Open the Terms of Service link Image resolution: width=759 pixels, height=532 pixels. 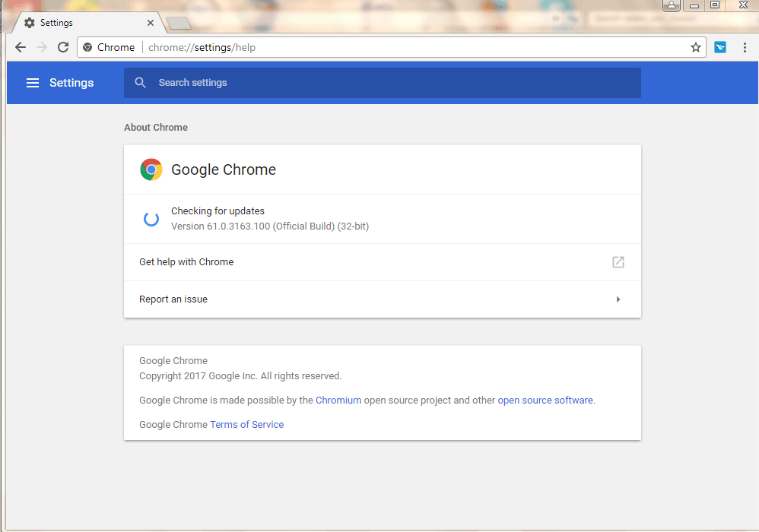pyautogui.click(x=247, y=425)
